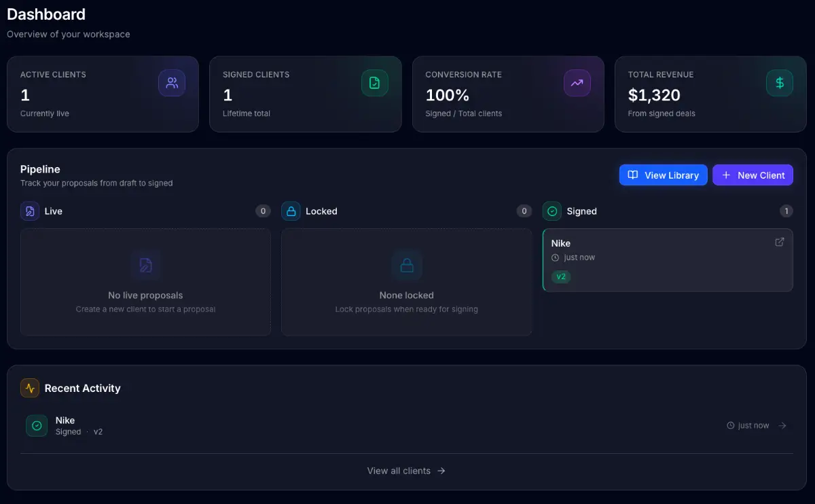Click the Active Clients people icon
815x504 pixels.
click(172, 83)
